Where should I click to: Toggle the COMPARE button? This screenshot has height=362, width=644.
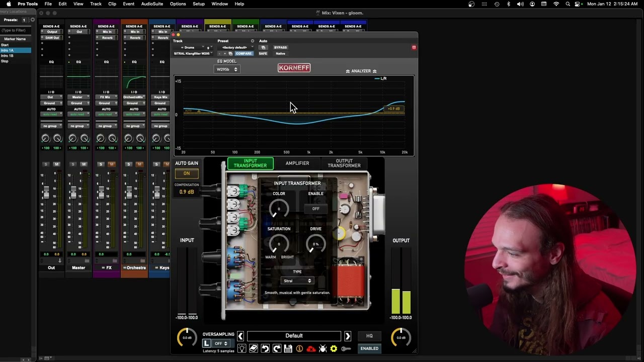[244, 53]
